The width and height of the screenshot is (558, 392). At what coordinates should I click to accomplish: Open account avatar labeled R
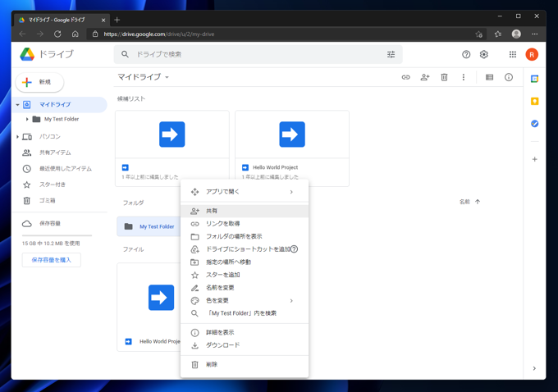pos(532,54)
